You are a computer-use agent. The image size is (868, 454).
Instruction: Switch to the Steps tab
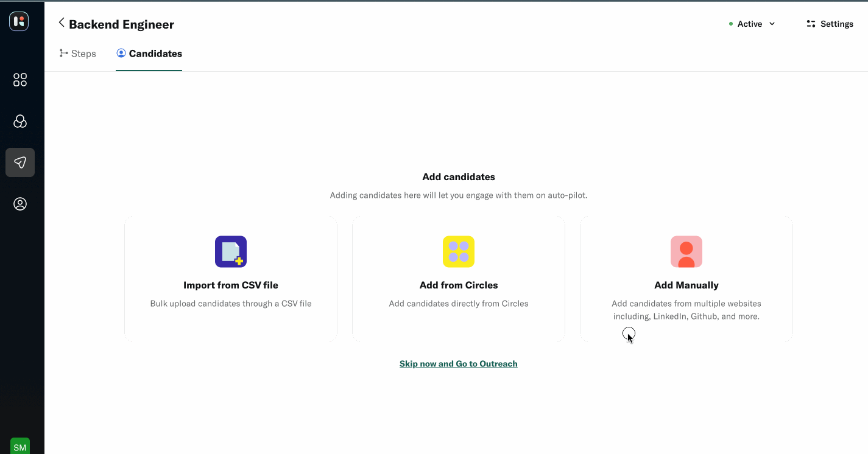pyautogui.click(x=77, y=54)
